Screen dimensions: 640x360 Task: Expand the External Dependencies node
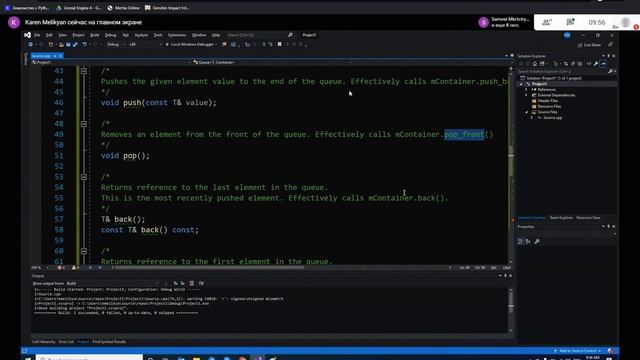point(527,96)
